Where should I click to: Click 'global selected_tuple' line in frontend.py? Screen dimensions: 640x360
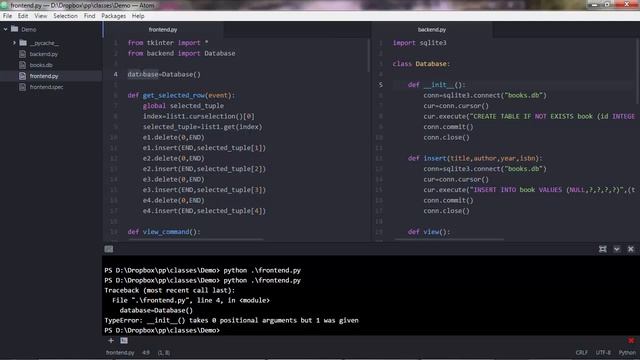[183, 106]
